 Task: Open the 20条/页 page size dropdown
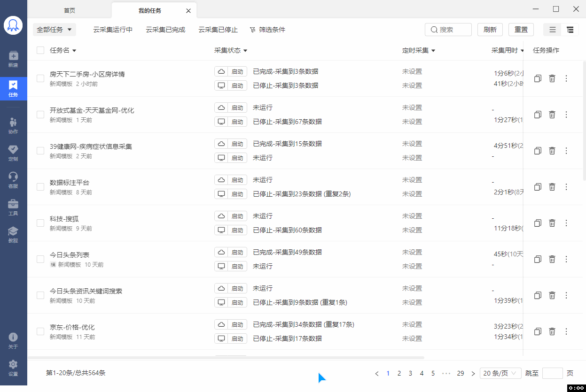pos(500,373)
